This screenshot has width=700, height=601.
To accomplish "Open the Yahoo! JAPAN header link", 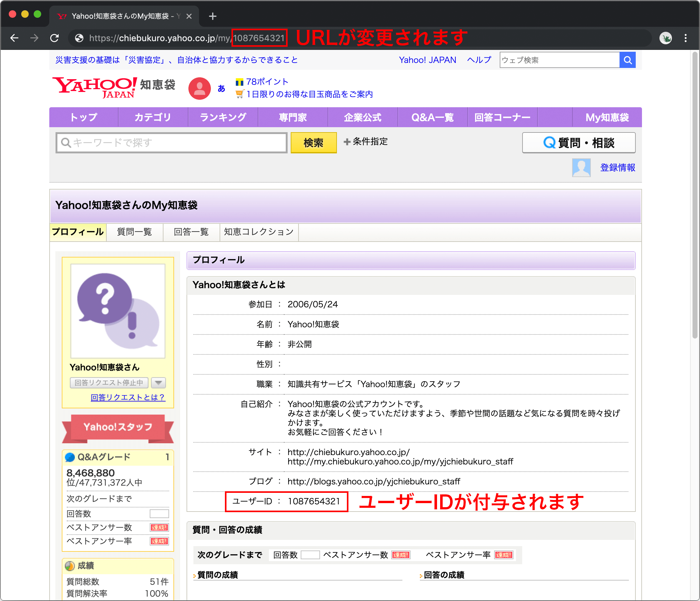I will click(427, 60).
